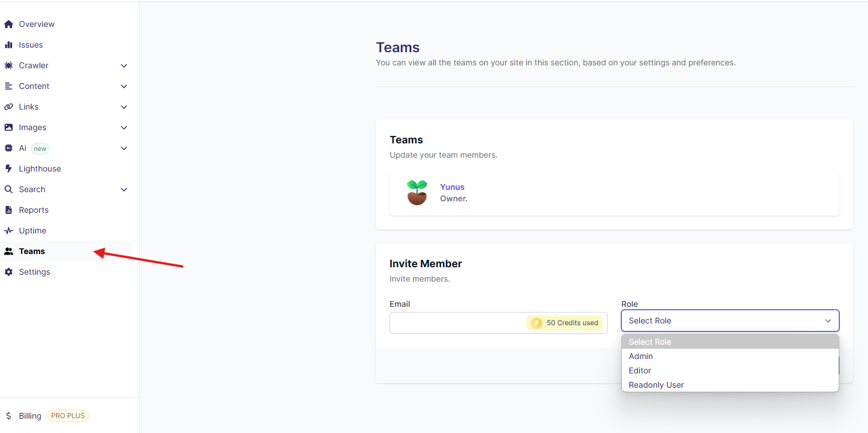Choose Editor from the role list
868x433 pixels.
tap(640, 370)
